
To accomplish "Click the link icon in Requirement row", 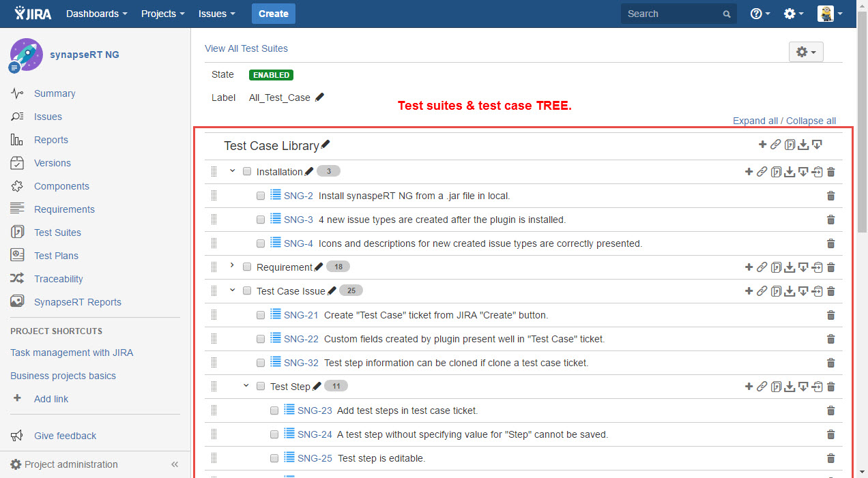I will tap(762, 267).
